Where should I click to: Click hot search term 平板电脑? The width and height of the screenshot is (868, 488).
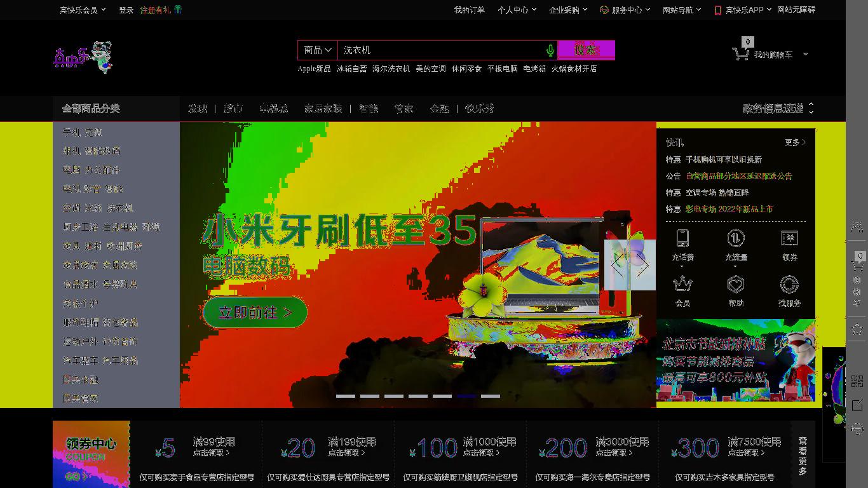coord(502,69)
